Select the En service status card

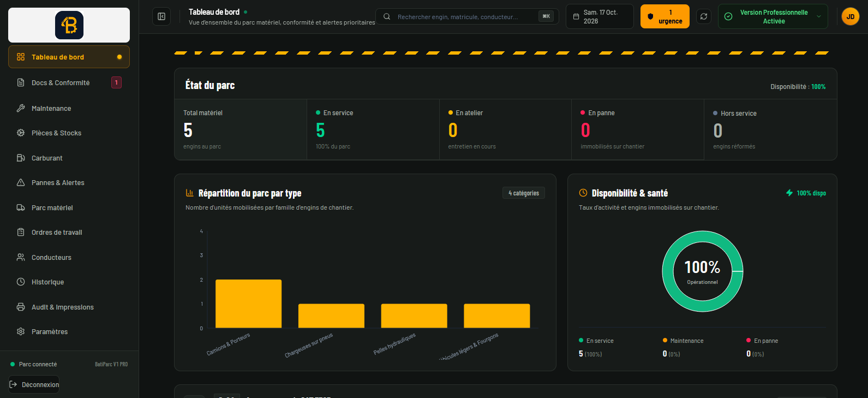(373, 129)
